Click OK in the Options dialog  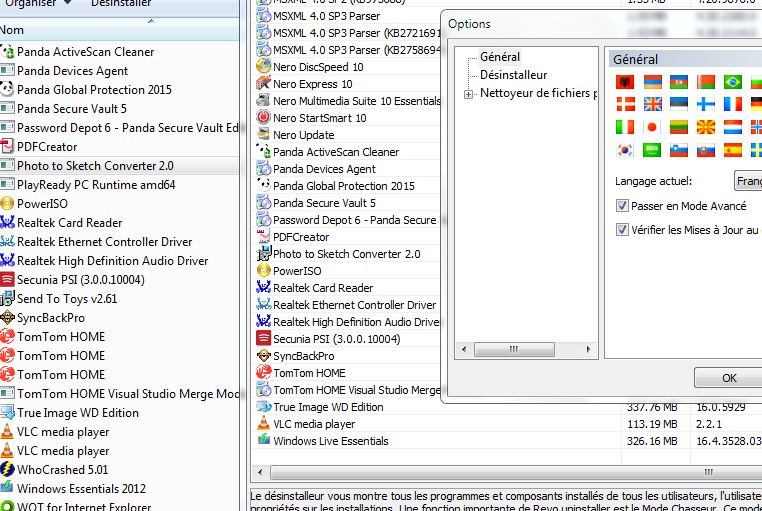(x=728, y=377)
